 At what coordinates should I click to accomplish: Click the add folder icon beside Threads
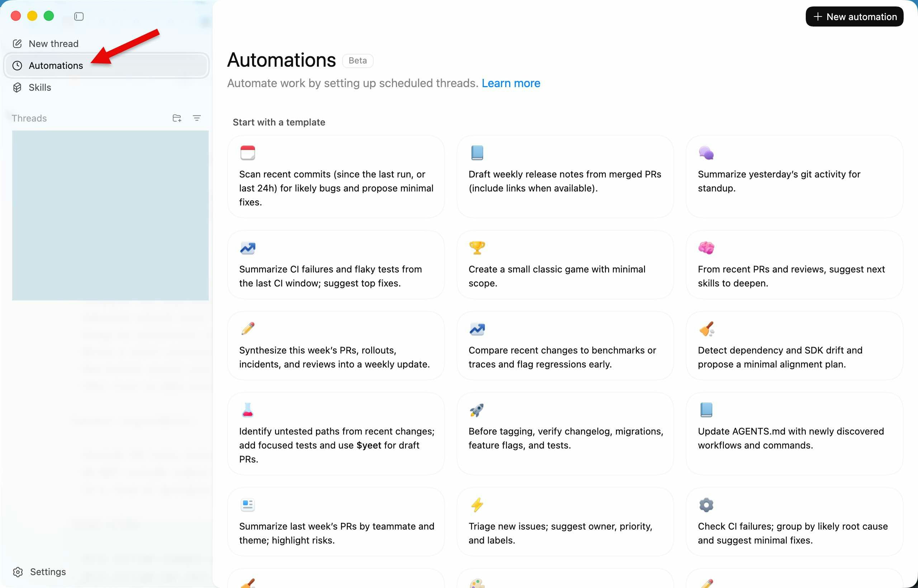pos(176,118)
